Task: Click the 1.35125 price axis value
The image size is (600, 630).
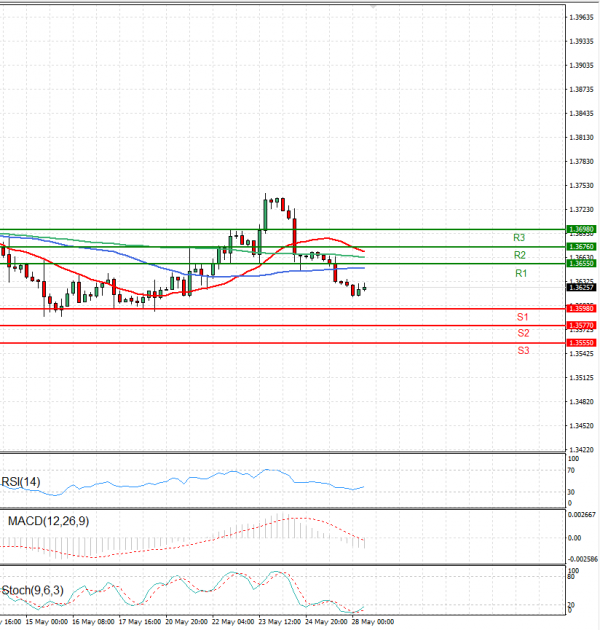Action: [582, 378]
